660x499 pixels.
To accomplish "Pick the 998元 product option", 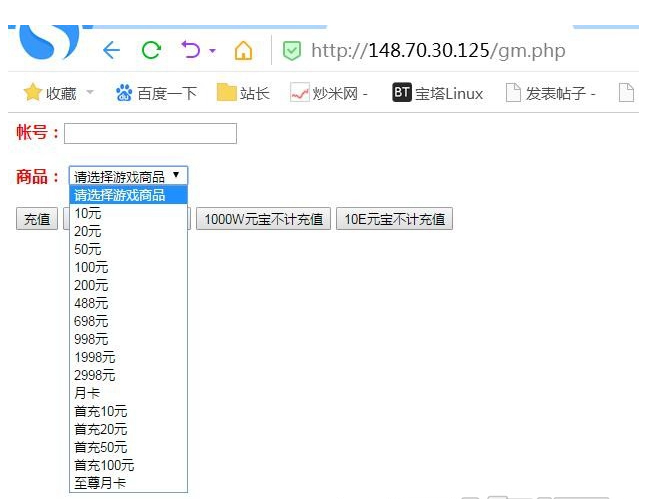I will click(x=91, y=339).
